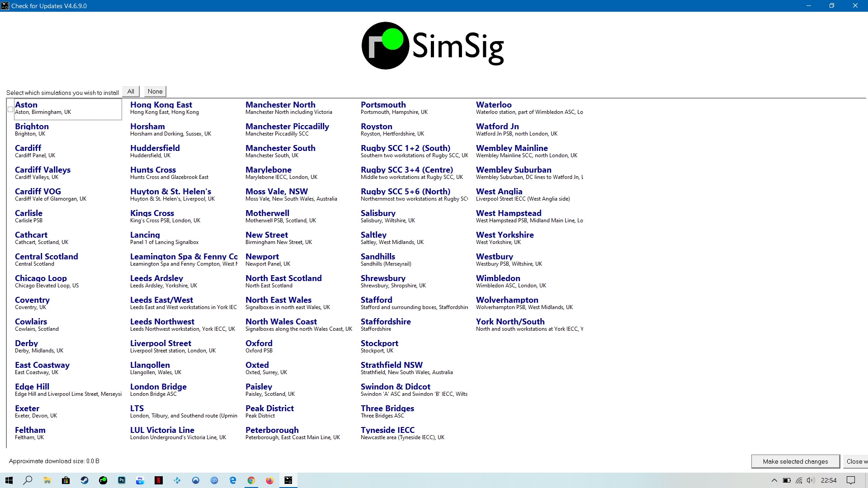The width and height of the screenshot is (868, 488).
Task: Open Google Chrome from the taskbar
Action: (x=251, y=480)
